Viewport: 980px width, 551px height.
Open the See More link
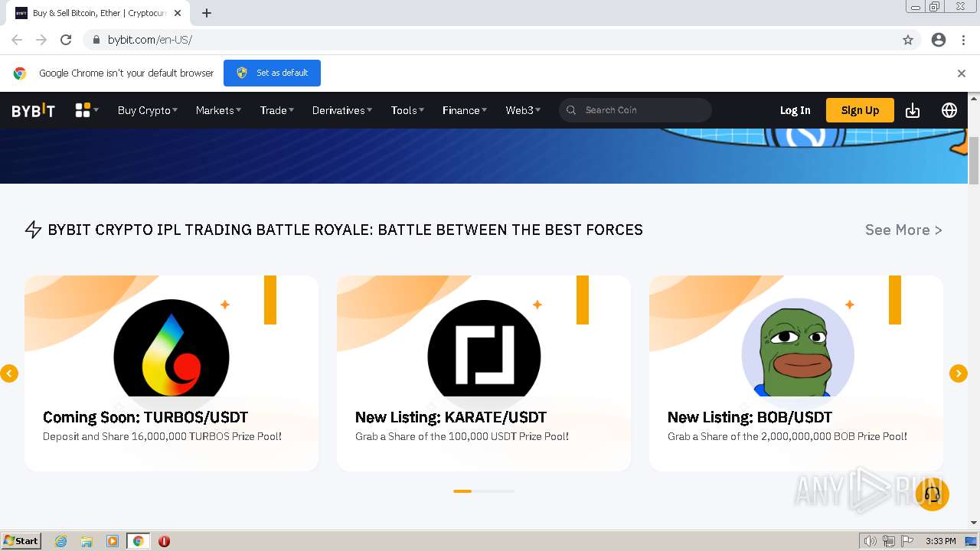point(903,230)
